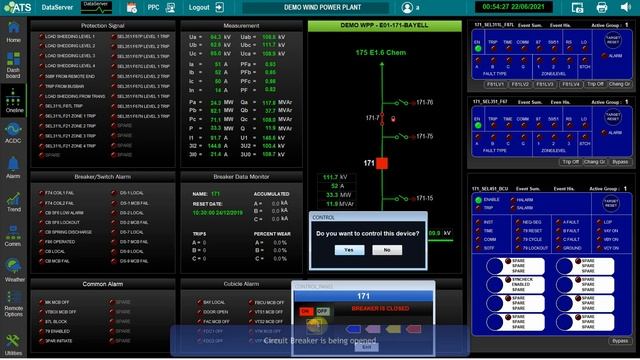Viewport: 640px width, 360px height.
Task: Open the user profile icon
Action: (407, 7)
